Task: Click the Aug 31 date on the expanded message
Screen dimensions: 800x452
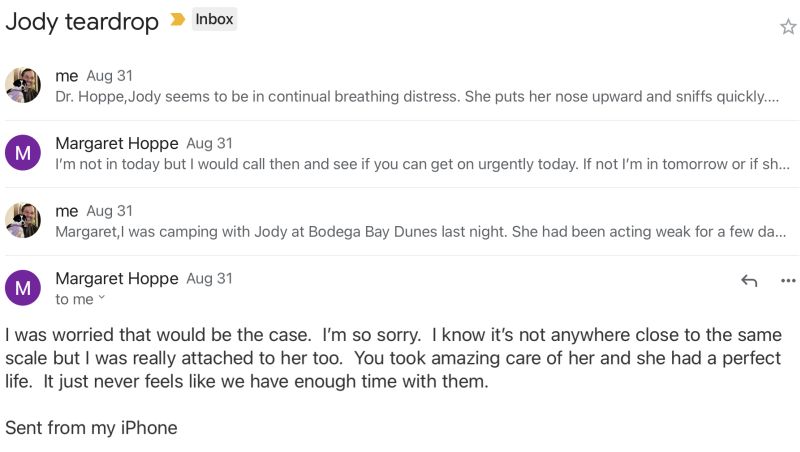Action: (x=209, y=279)
